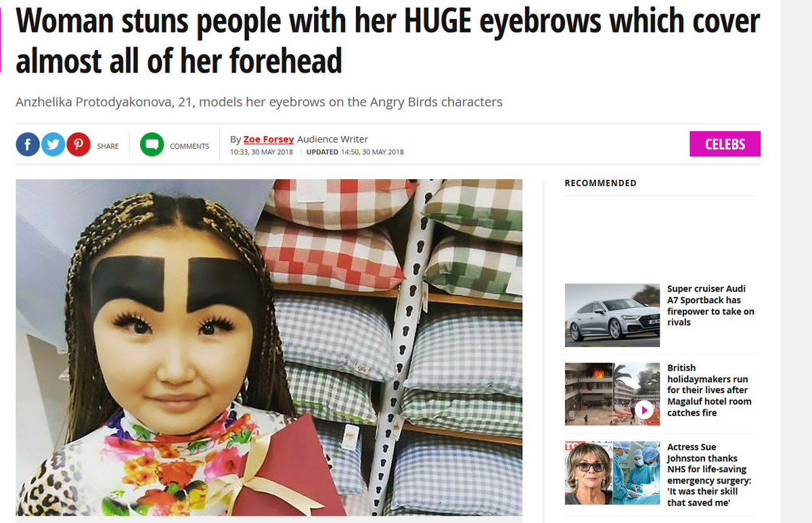Read Super cruiser Audi A7 Sportback story
The height and width of the screenshot is (523, 812).
pos(710,305)
